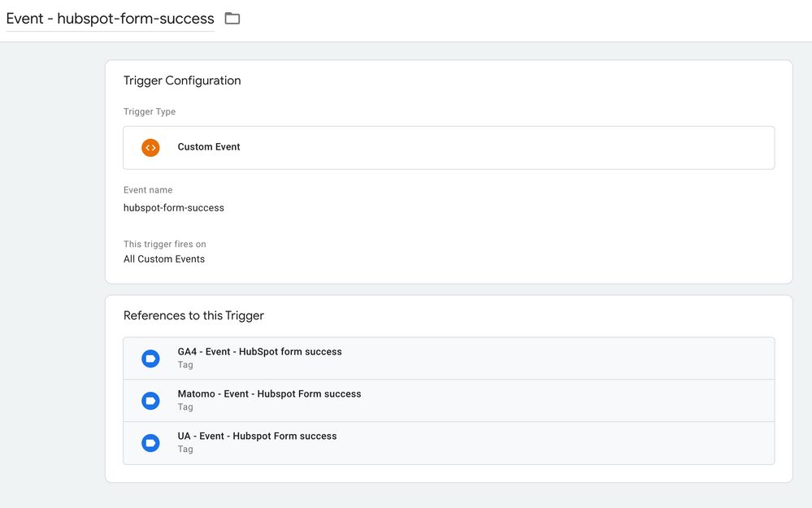
Task: Click the folder icon beside trigger name
Action: 232,19
